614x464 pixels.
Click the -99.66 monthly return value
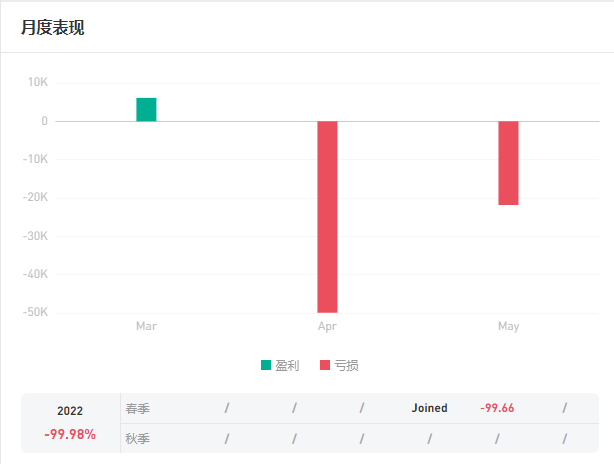pos(497,408)
